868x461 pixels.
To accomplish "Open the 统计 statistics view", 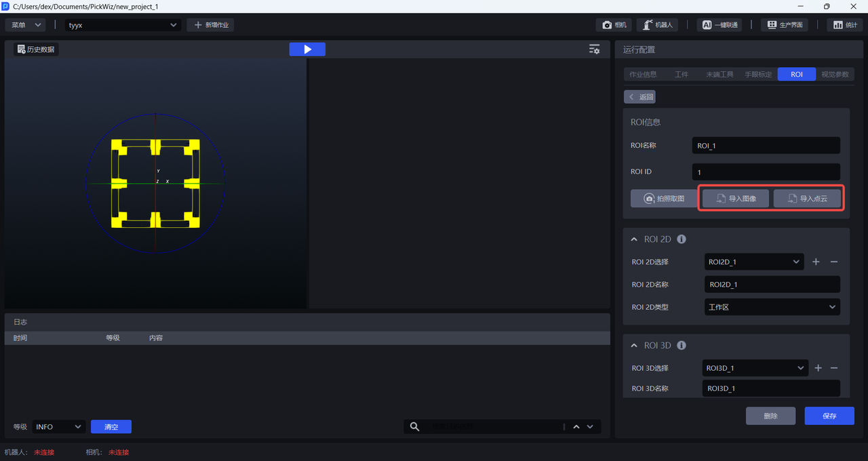I will [x=844, y=25].
